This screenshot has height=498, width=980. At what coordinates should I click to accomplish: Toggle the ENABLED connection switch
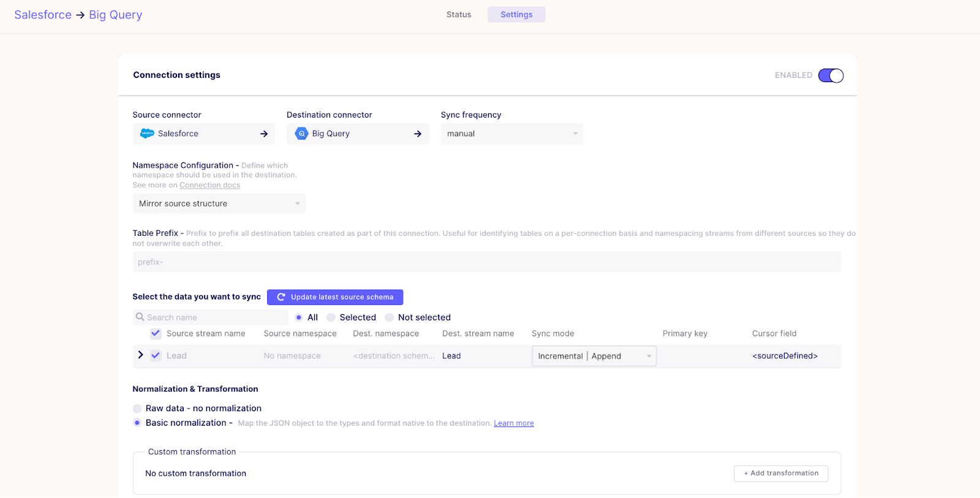tap(831, 75)
